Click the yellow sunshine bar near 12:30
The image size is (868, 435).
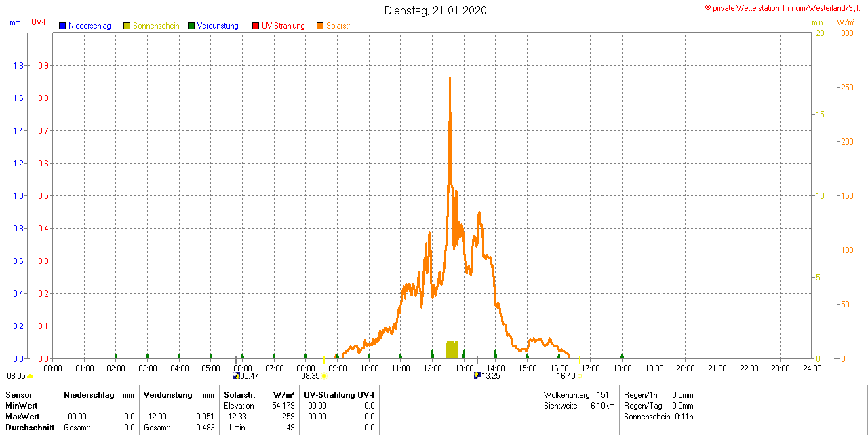click(452, 349)
